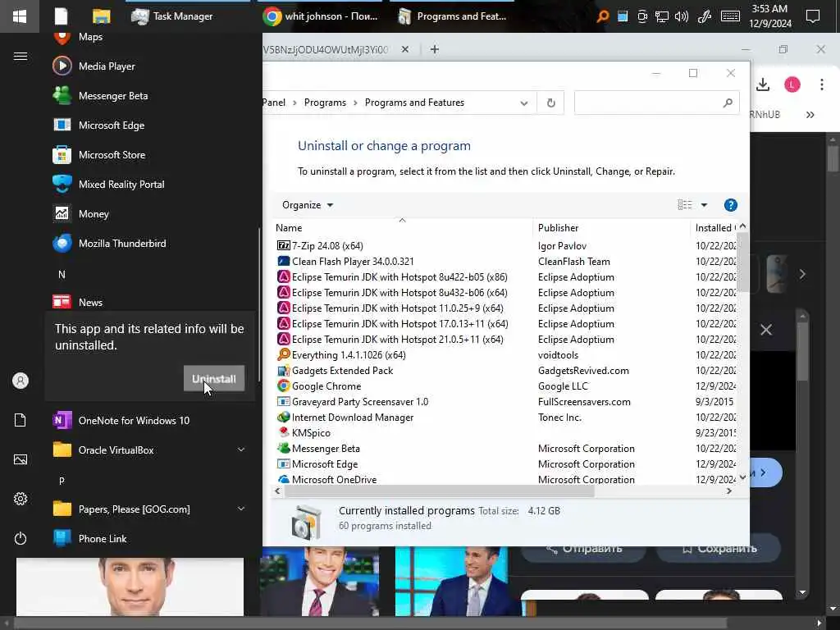
Task: Expand Oracle VirtualBox folder
Action: click(241, 450)
